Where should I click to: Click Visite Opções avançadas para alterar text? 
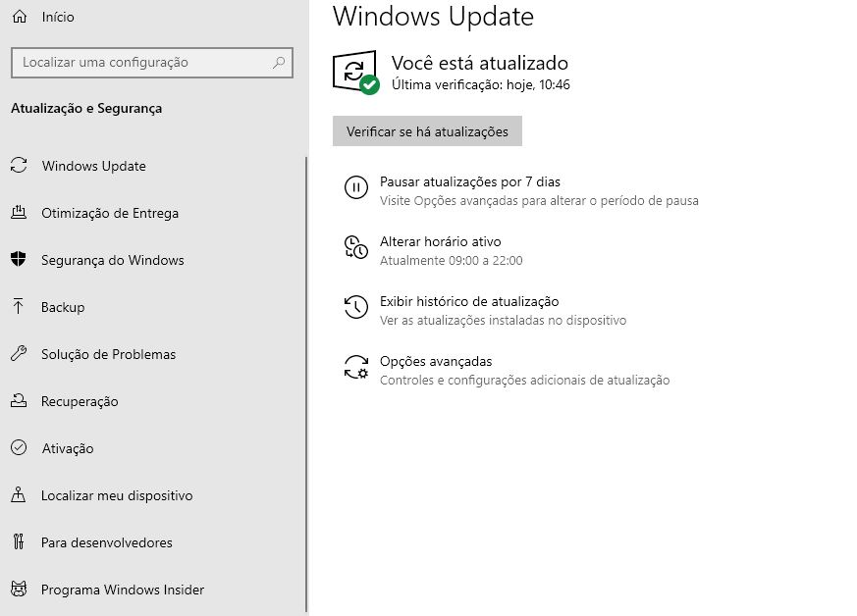[540, 201]
